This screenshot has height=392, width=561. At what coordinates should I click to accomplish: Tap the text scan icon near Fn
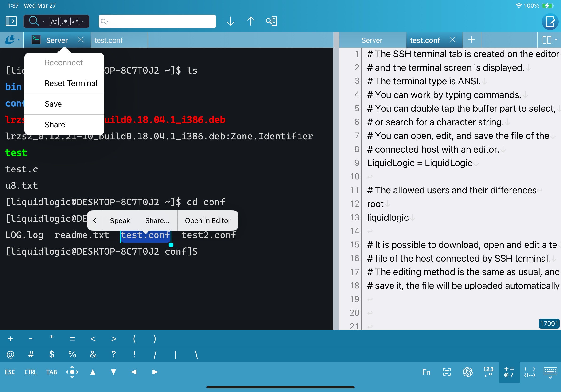point(447,372)
